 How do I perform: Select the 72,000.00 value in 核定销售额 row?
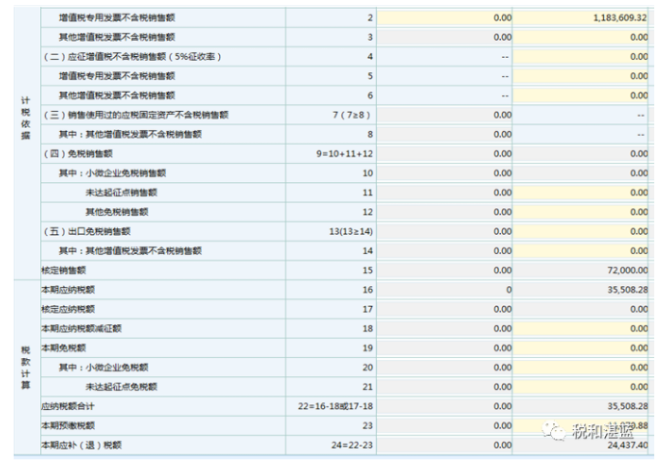click(x=628, y=271)
